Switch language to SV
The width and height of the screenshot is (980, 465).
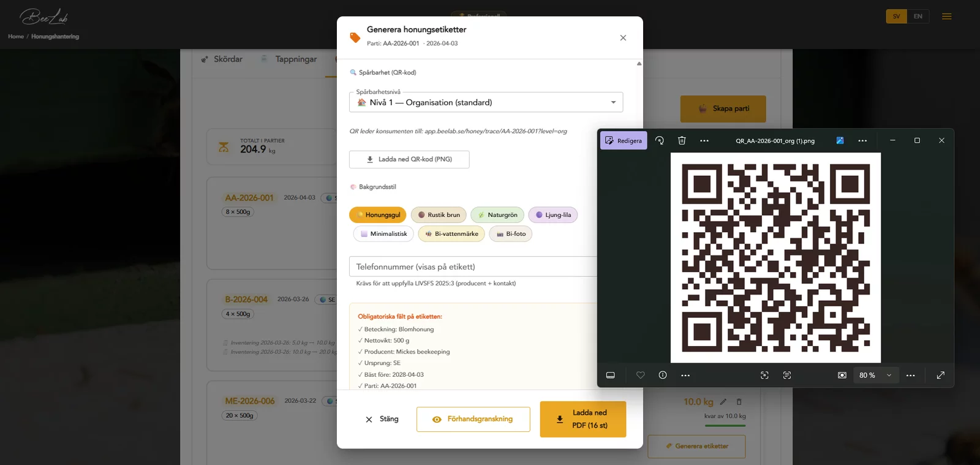896,17
